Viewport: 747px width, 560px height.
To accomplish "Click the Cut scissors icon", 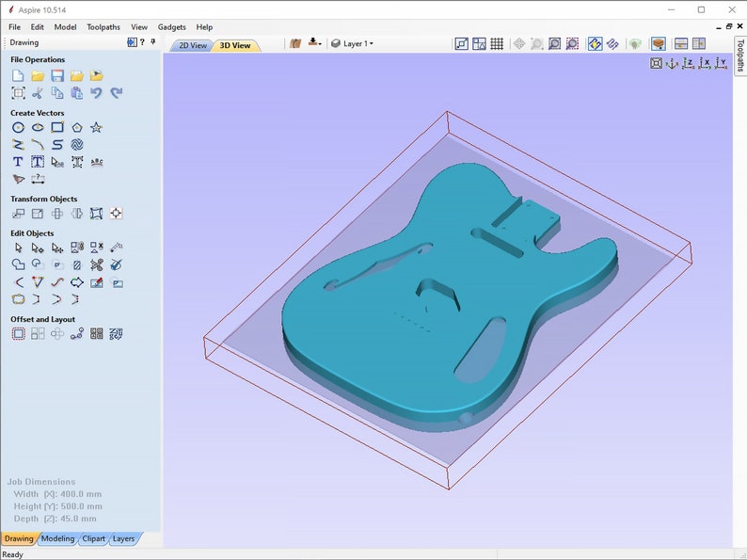I will pos(38,93).
